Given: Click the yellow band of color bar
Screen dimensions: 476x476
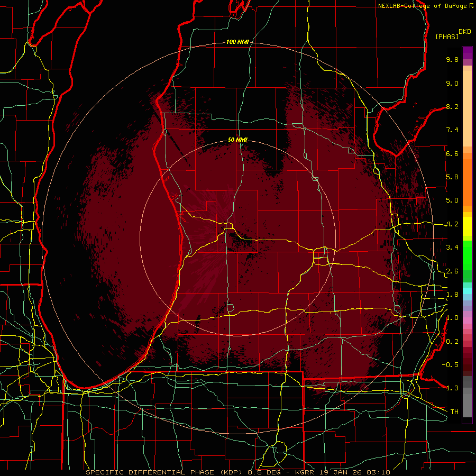Looking at the screenshot, I should pyautogui.click(x=467, y=226).
